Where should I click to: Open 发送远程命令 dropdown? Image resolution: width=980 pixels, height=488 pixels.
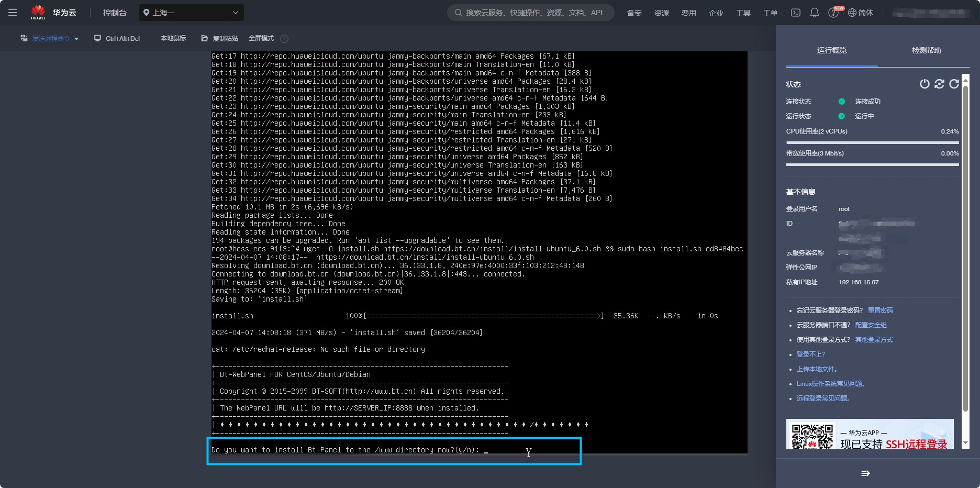click(x=50, y=38)
